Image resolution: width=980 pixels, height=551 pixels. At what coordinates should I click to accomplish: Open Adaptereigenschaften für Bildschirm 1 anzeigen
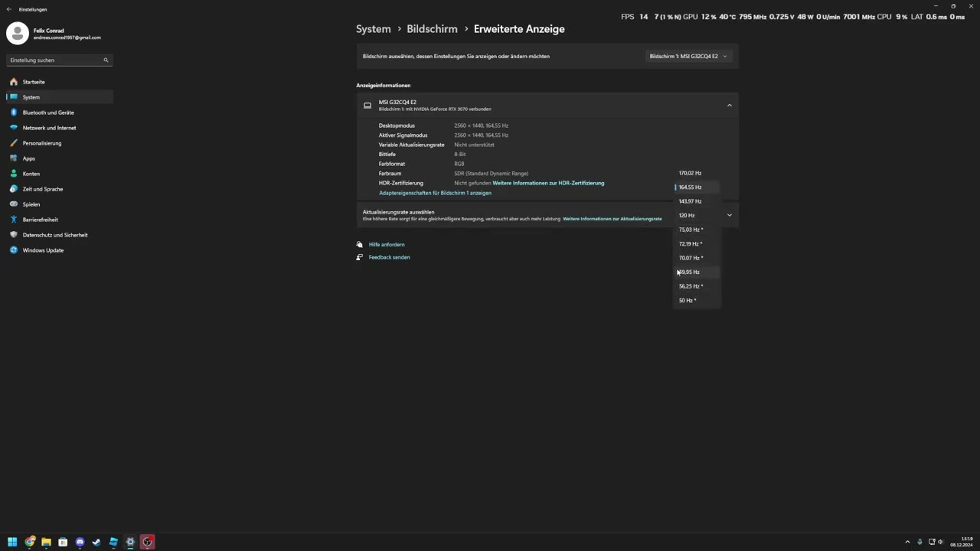[x=435, y=193]
